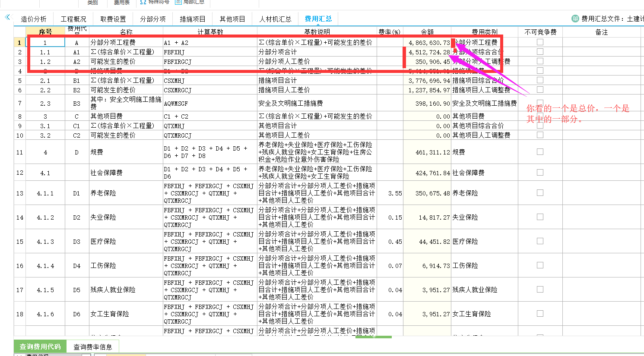Click amount 424,761.84 in 社会保障费 row

pos(427,173)
